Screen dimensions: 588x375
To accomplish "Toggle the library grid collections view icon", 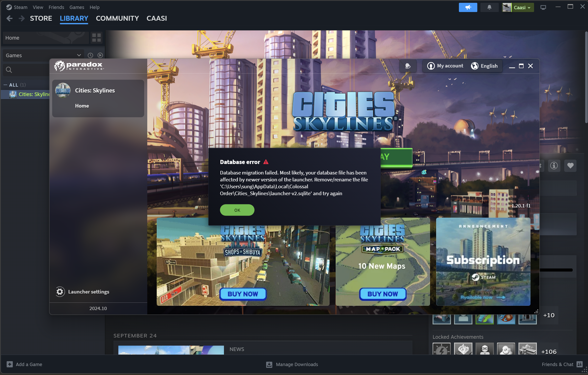I will click(x=96, y=38).
